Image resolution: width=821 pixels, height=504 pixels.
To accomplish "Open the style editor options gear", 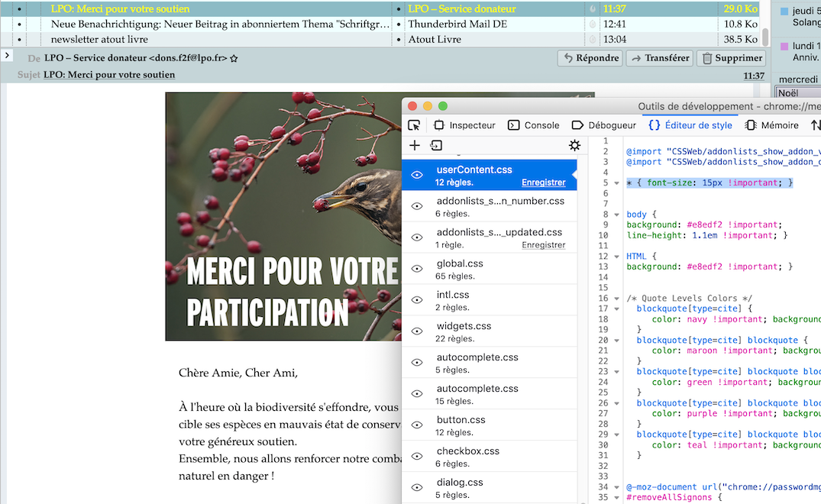I will pos(574,145).
